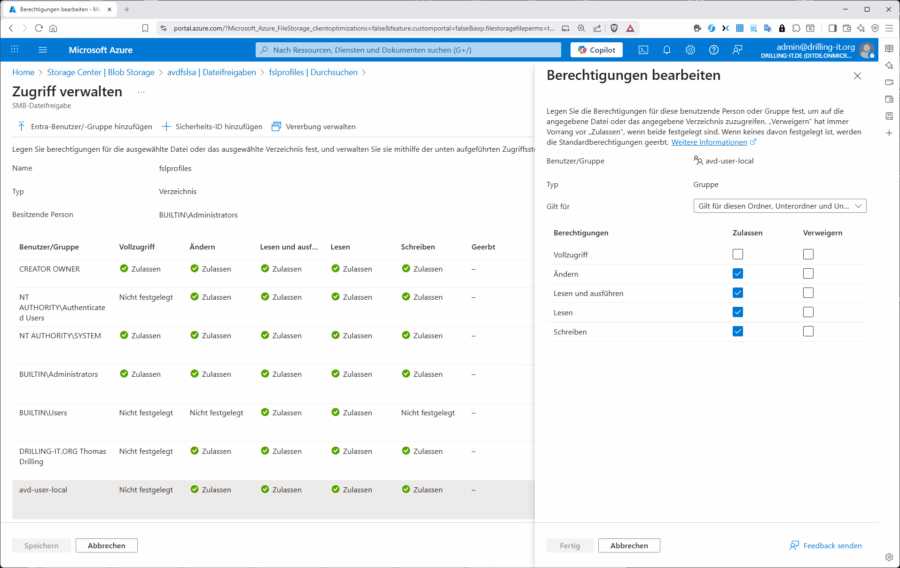Screen dimensions: 900x568
Task: Select DRILLING-IT.ORG Thomas Drilling row
Action: tap(273, 461)
